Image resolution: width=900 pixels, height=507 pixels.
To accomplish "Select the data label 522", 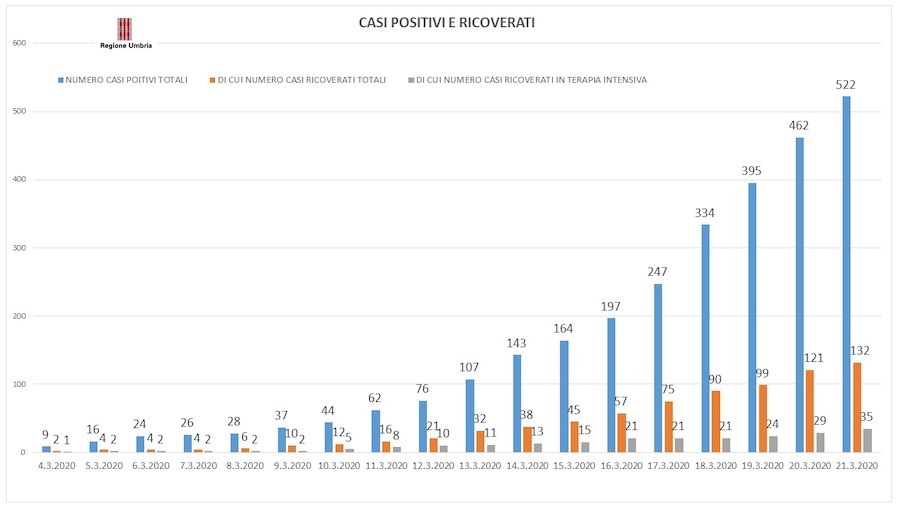I will (x=846, y=85).
